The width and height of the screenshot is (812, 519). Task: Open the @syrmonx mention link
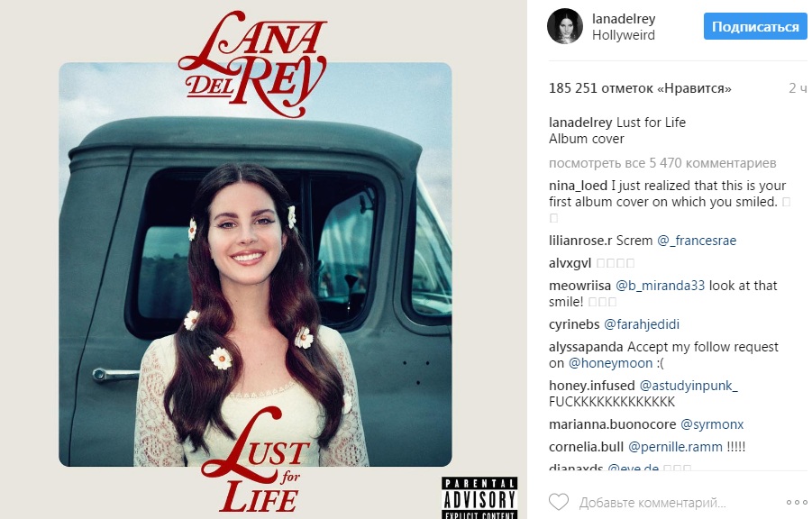[712, 424]
